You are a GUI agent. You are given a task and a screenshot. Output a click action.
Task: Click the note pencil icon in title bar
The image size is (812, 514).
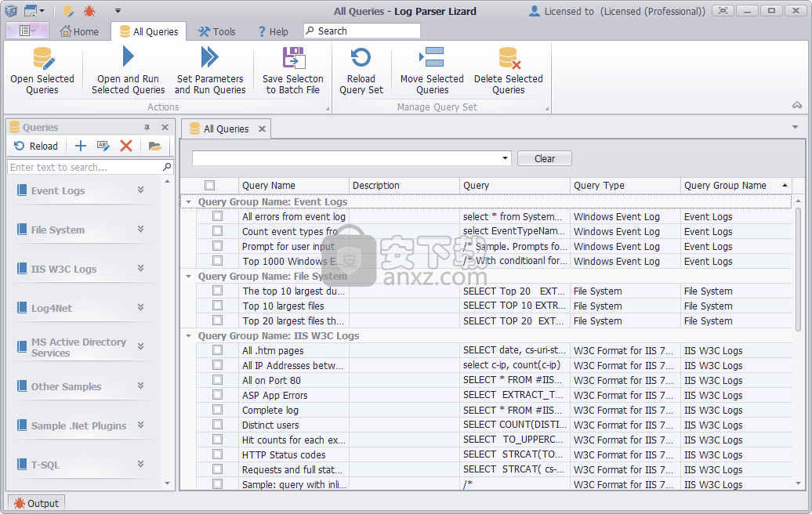pyautogui.click(x=68, y=11)
